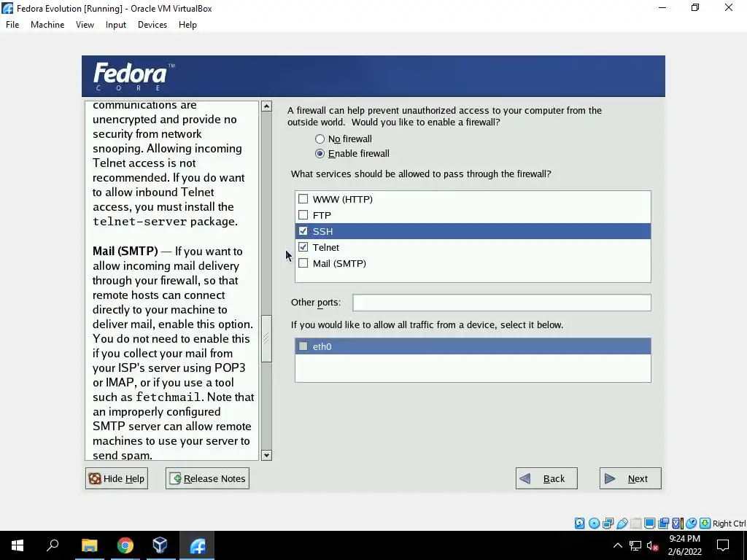Click the display status icon
The height and width of the screenshot is (560, 747).
tap(649, 524)
